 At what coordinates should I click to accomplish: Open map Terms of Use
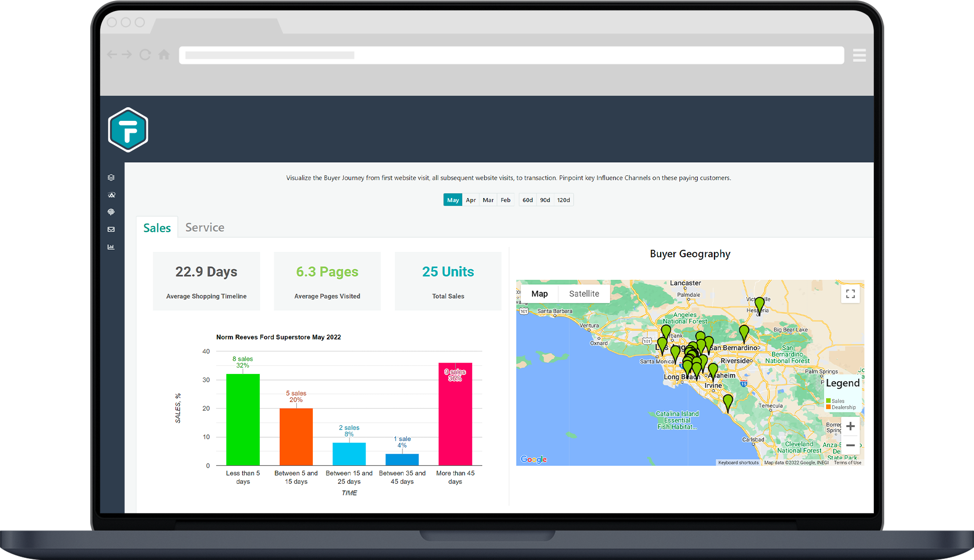pos(848,463)
